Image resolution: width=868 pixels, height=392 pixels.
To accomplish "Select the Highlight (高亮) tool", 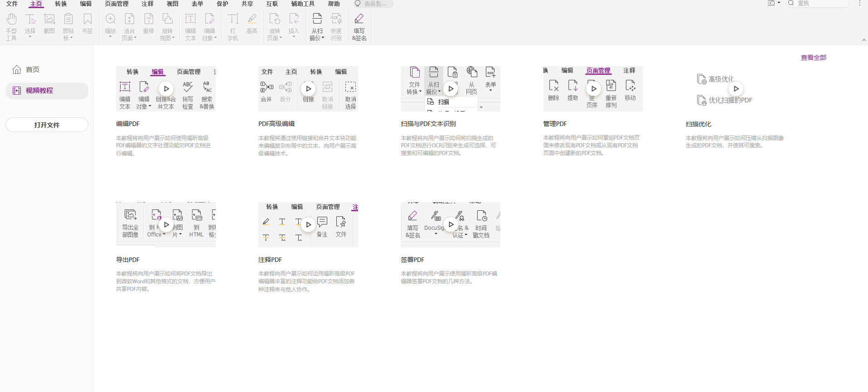I will [x=252, y=24].
